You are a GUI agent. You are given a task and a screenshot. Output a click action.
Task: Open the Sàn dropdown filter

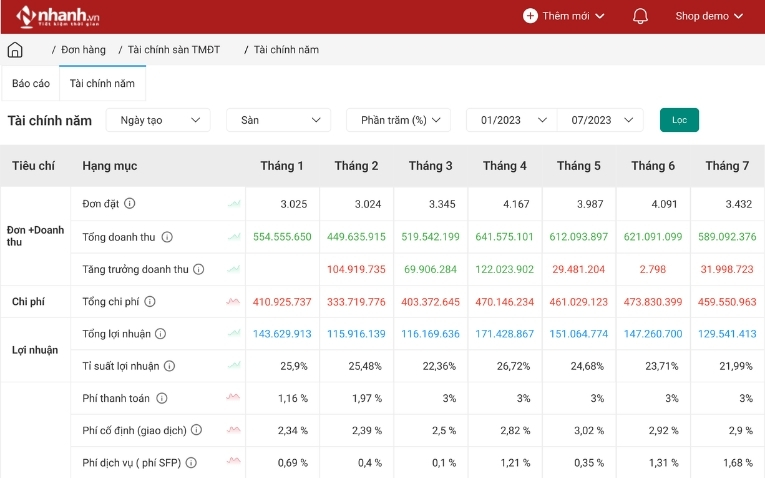pos(278,120)
